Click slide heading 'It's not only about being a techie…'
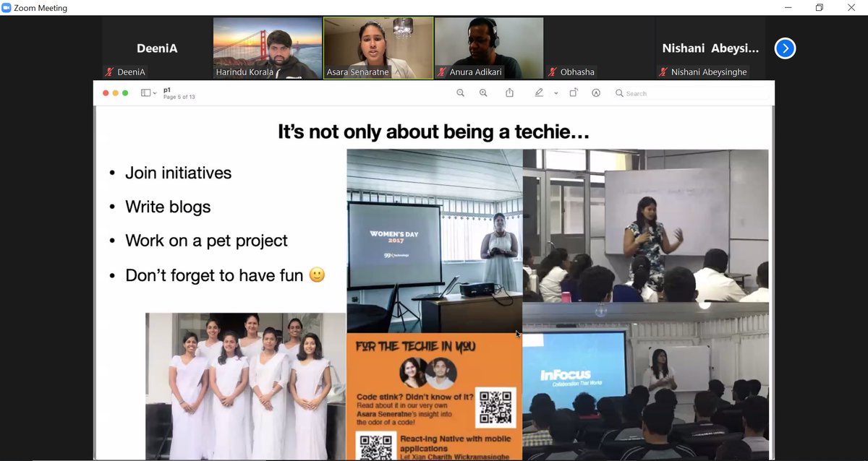 tap(434, 132)
